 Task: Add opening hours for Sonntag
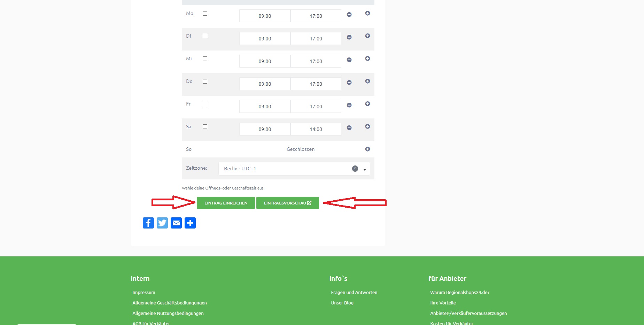click(x=367, y=149)
